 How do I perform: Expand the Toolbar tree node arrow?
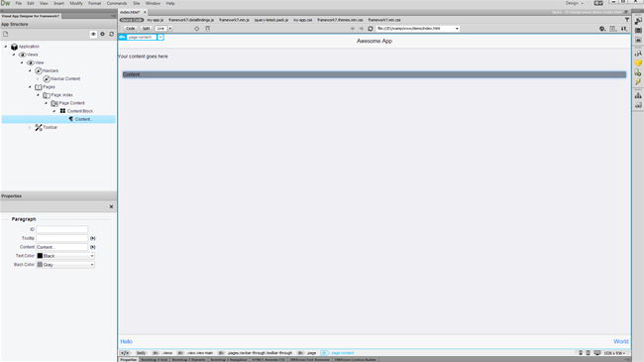[30, 128]
